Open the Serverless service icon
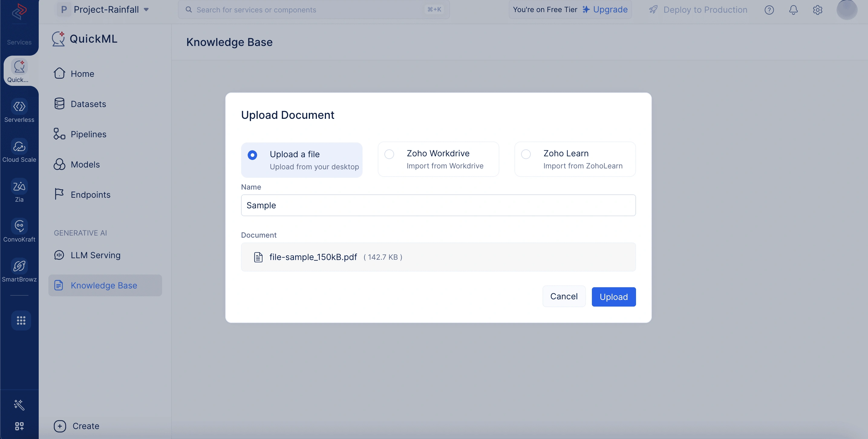Screen dimensions: 868x439 click(19, 106)
